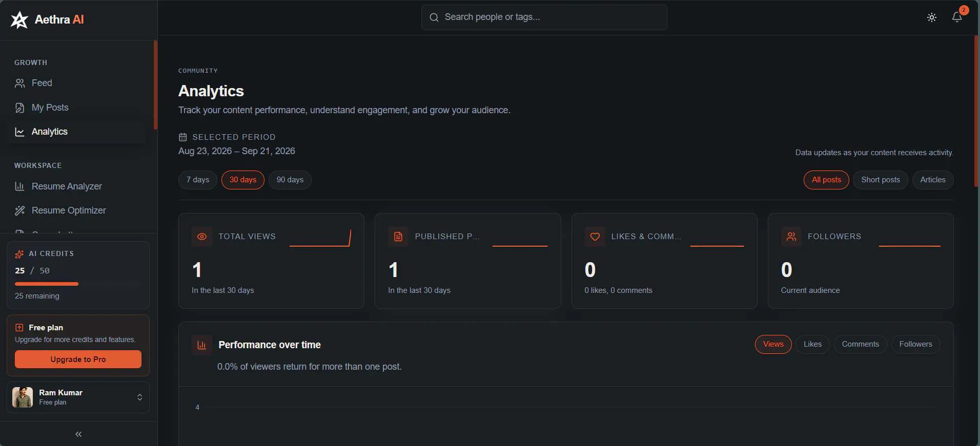
Task: Click the search magnifier icon
Action: click(434, 17)
